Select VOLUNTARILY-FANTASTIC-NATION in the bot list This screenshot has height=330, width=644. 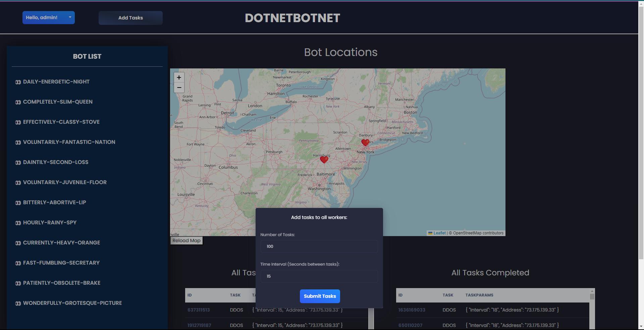pos(69,142)
